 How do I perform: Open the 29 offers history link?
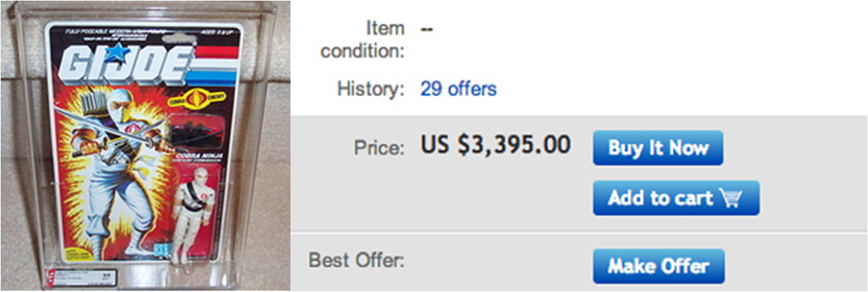point(458,89)
